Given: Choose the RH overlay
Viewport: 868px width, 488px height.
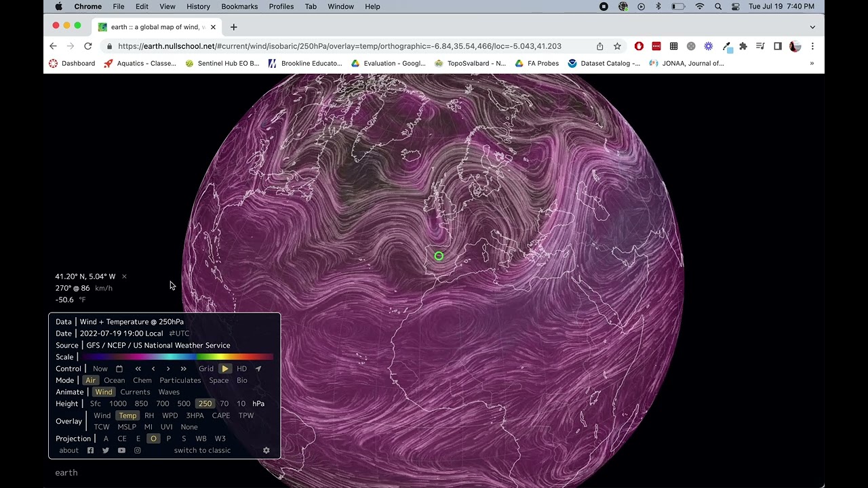Looking at the screenshot, I should [x=149, y=415].
